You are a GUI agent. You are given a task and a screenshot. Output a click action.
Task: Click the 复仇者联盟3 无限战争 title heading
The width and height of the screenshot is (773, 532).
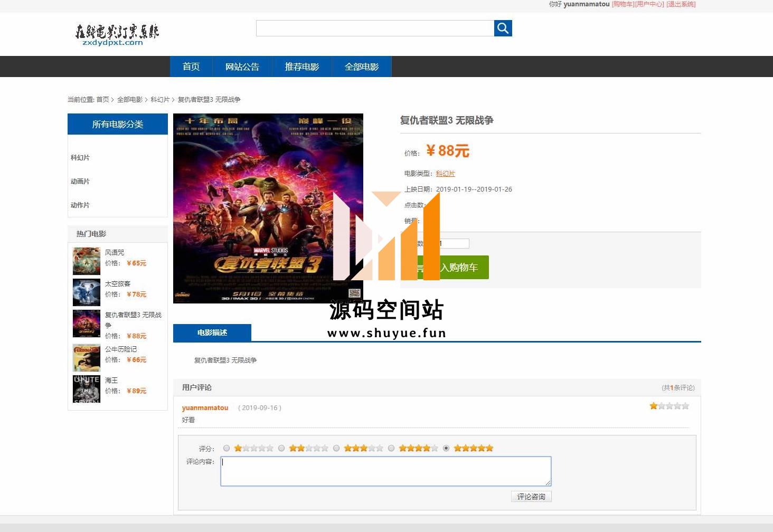pyautogui.click(x=447, y=120)
